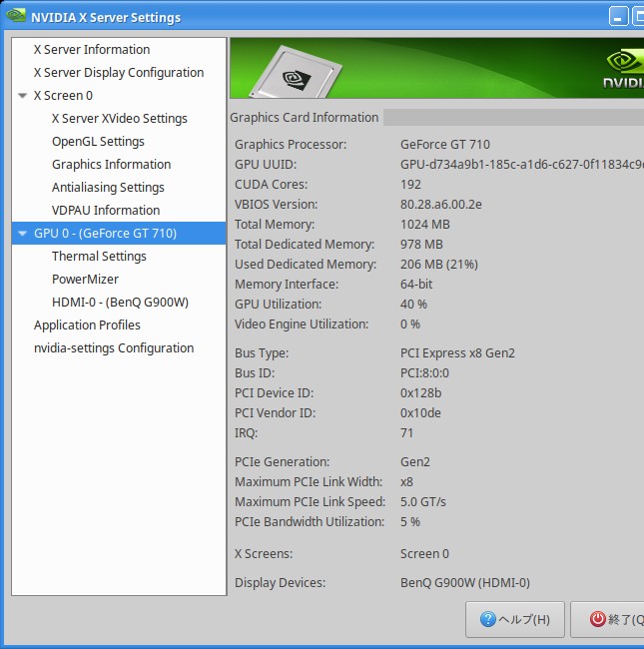Click GPU Utilization value 40 %

(x=413, y=305)
